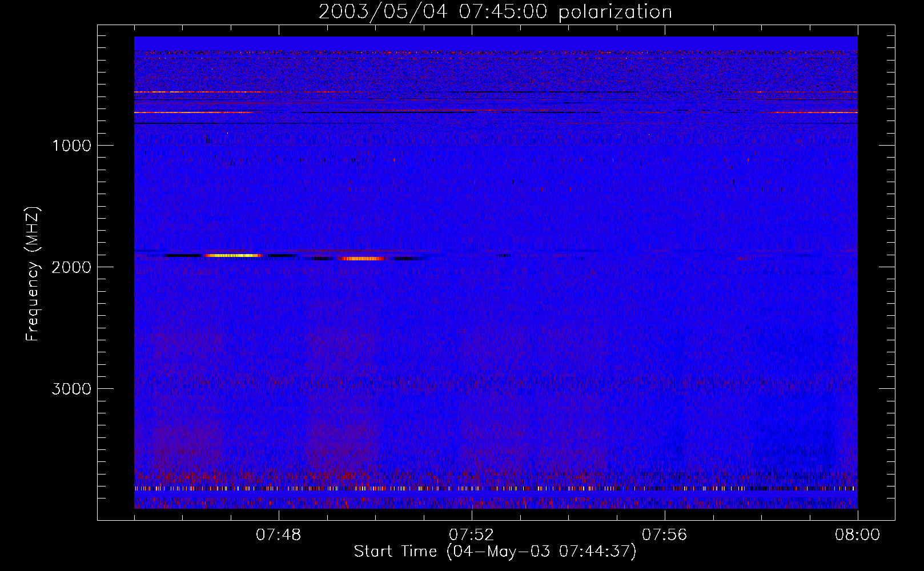Click the "Start Time (04-May-03 07:44:37)" axis label

pos(495,552)
